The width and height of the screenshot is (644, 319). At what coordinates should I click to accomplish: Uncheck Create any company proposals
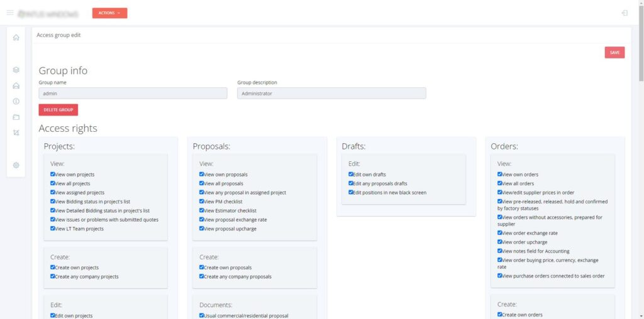tap(201, 276)
